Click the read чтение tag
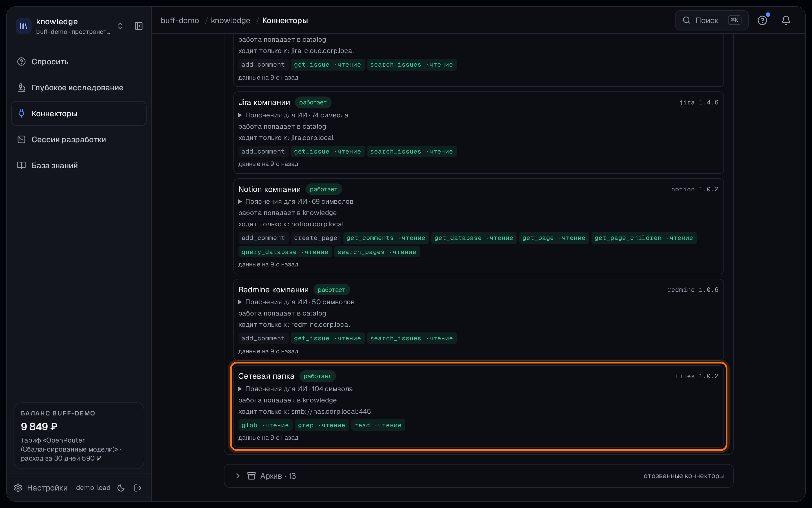The image size is (812, 508). pyautogui.click(x=378, y=425)
